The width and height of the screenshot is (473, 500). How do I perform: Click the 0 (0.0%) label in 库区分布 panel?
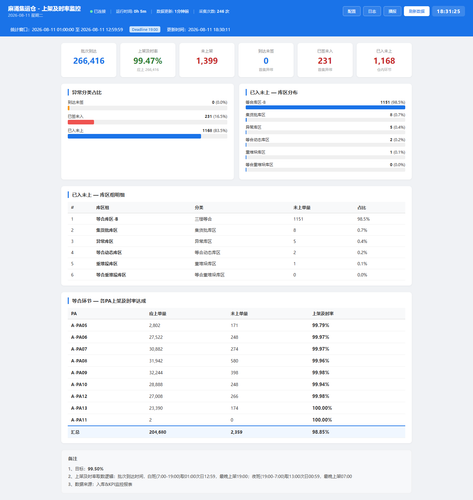(x=397, y=165)
